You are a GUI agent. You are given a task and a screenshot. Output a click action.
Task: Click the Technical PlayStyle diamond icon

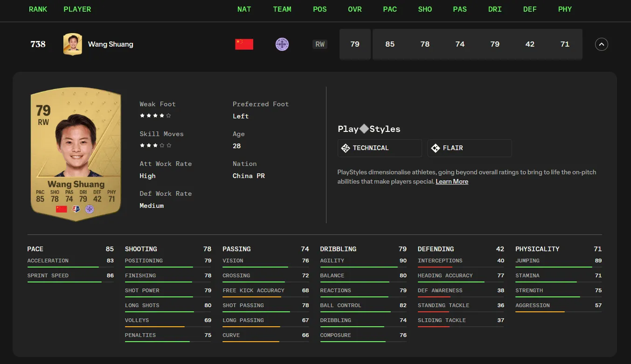pyautogui.click(x=346, y=148)
